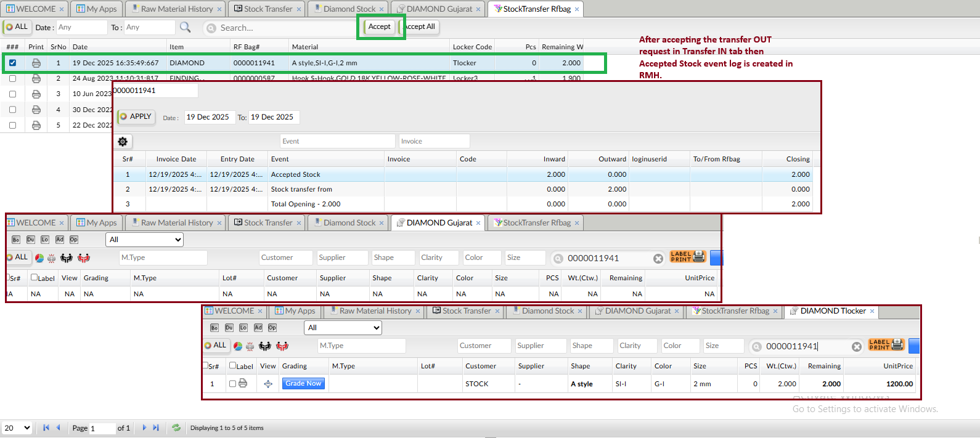Click the green refresh icon in pager
Image resolution: width=980 pixels, height=438 pixels.
pyautogui.click(x=176, y=428)
